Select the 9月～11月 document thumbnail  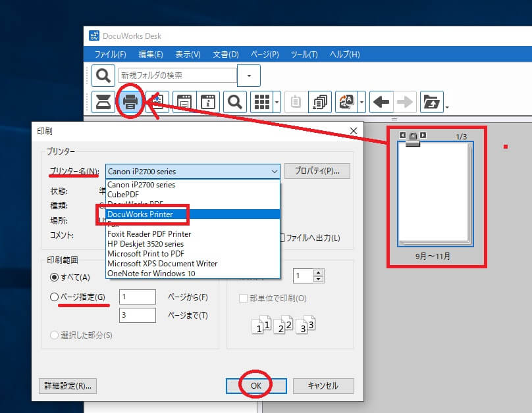click(x=434, y=195)
